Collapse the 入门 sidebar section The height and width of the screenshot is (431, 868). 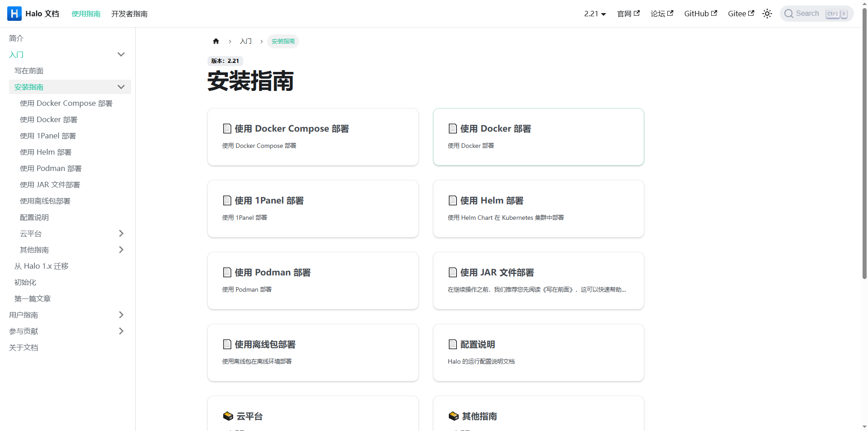click(x=121, y=54)
